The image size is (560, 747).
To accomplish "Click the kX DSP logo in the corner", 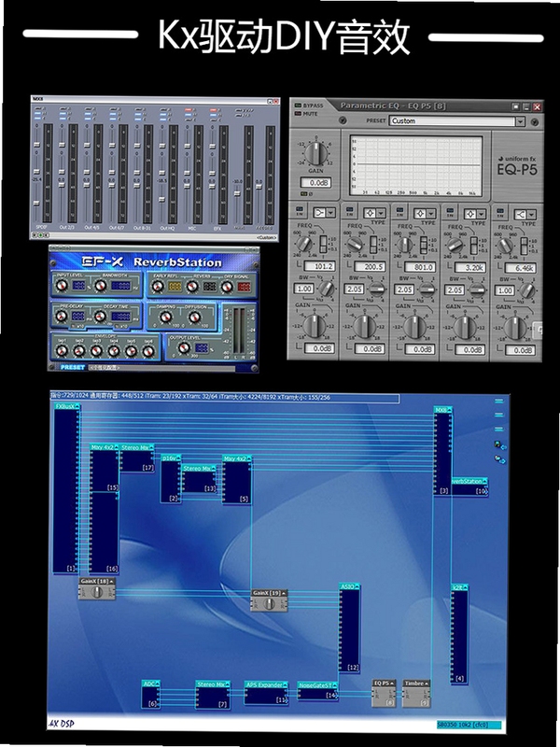I will [62, 725].
